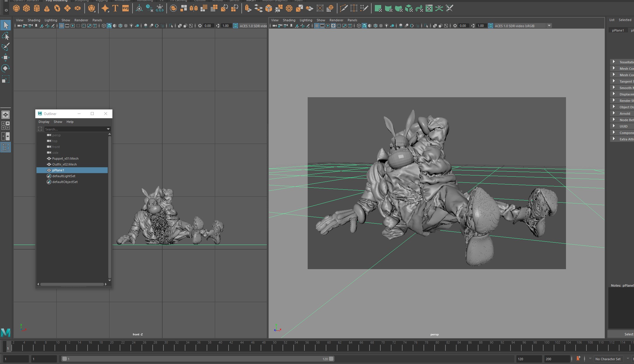Open the shelf settings gear menu
The width and height of the screenshot is (634, 364).
[6, 10]
